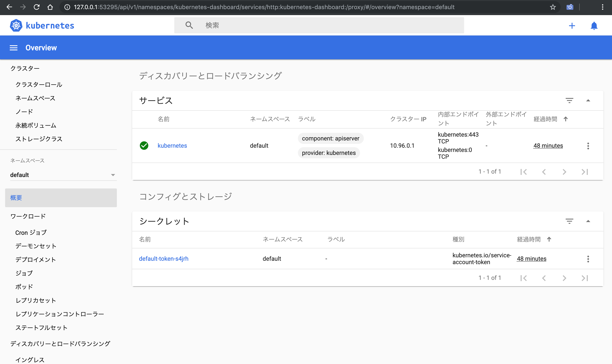Open レプリケーションコントローラー in sidebar
The width and height of the screenshot is (612, 364).
59,314
